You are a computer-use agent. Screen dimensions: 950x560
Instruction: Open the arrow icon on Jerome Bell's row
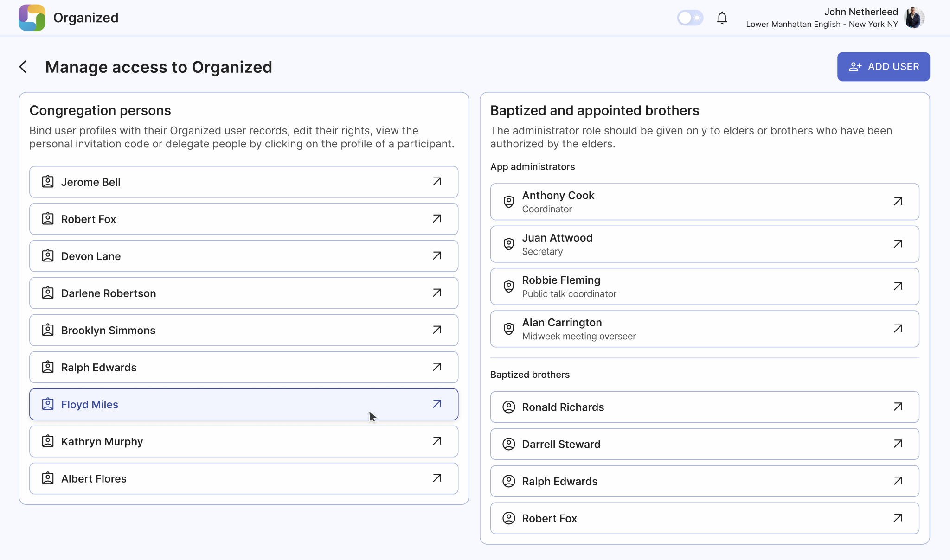point(437,182)
